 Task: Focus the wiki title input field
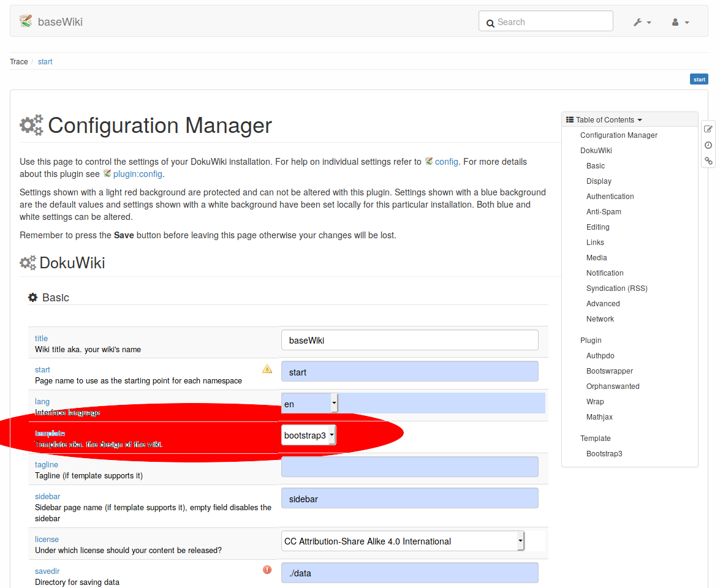409,340
